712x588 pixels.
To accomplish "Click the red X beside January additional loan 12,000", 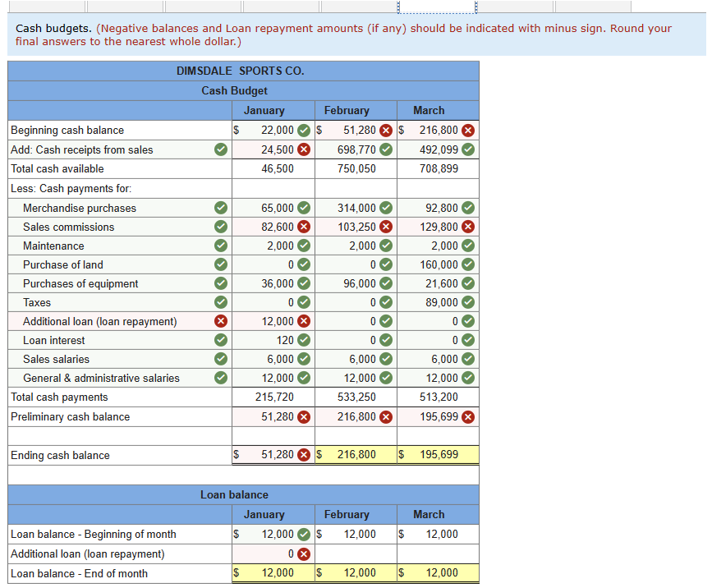I will pyautogui.click(x=304, y=321).
